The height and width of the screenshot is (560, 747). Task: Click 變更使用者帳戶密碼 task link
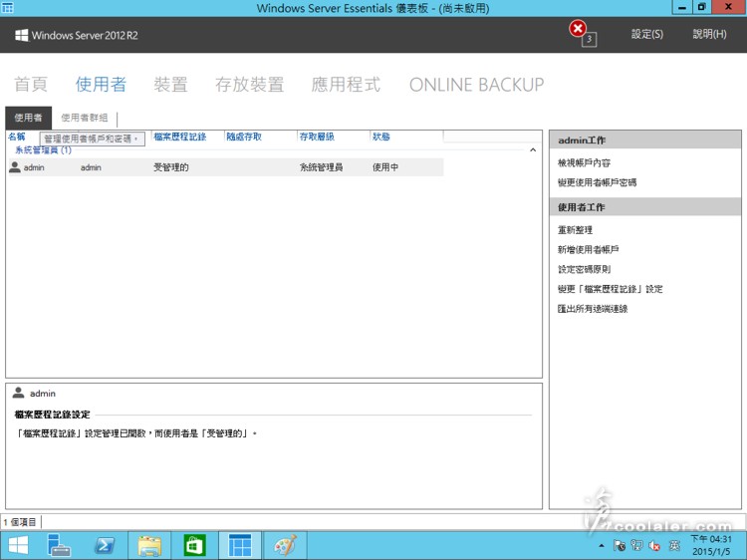point(597,182)
